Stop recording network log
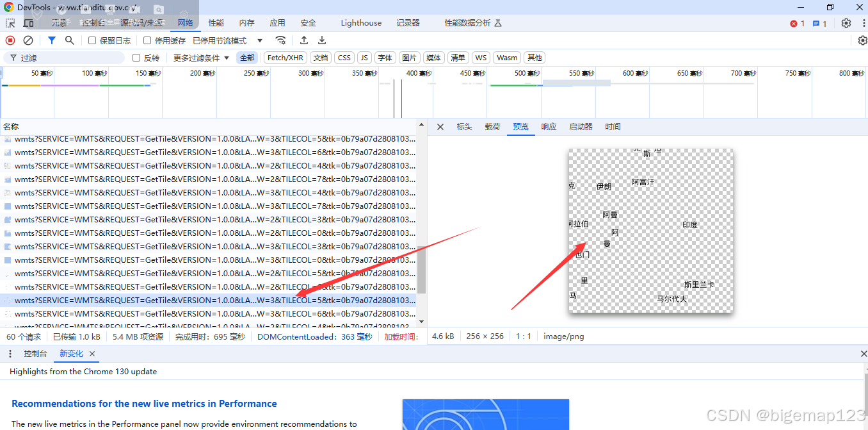The image size is (868, 430). 10,40
